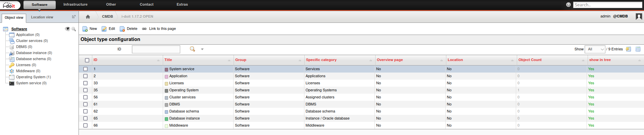Expand the filter arrow next to search

pos(202,49)
